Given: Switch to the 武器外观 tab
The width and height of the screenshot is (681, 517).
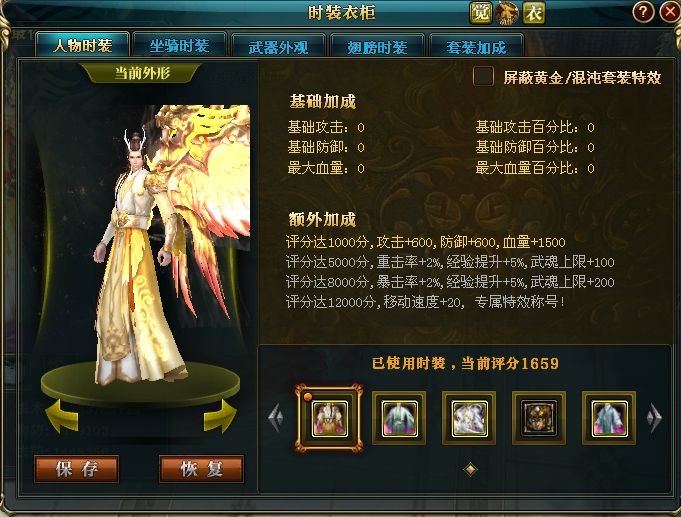Looking at the screenshot, I should point(278,46).
